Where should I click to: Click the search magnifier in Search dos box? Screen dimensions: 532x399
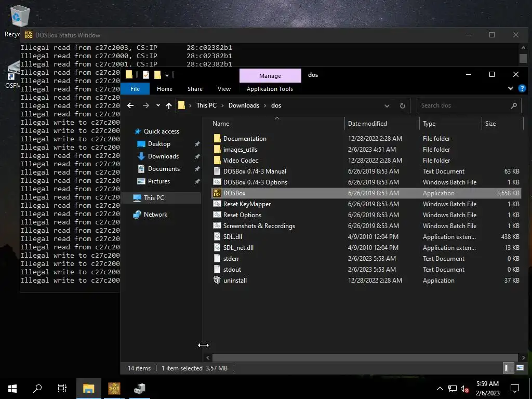pos(514,105)
